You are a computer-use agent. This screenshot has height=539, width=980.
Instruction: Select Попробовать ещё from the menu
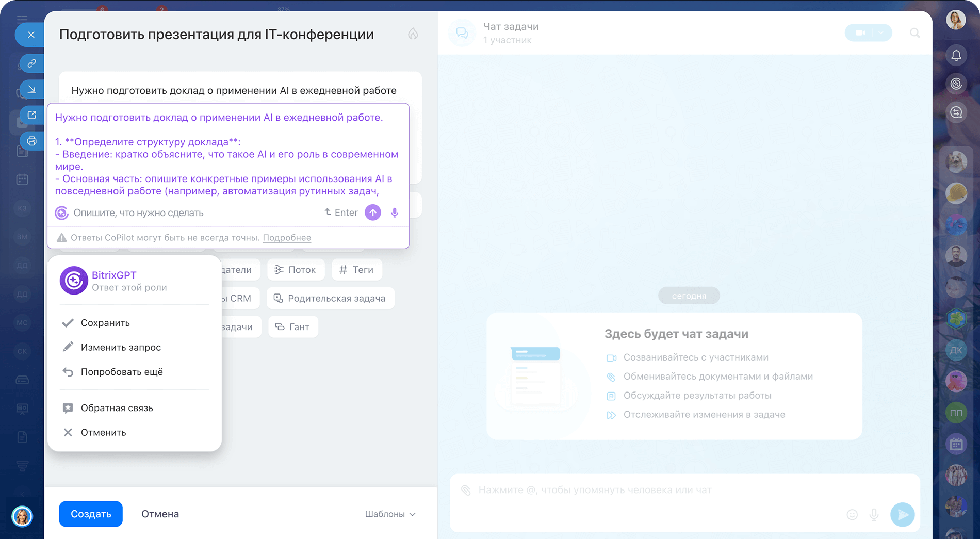pos(122,372)
